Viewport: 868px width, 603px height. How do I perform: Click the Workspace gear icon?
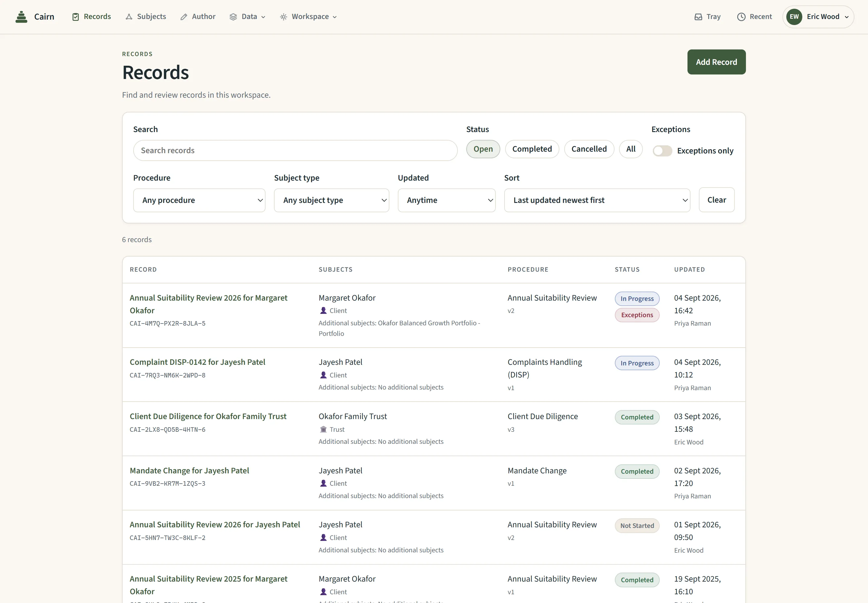coord(283,17)
